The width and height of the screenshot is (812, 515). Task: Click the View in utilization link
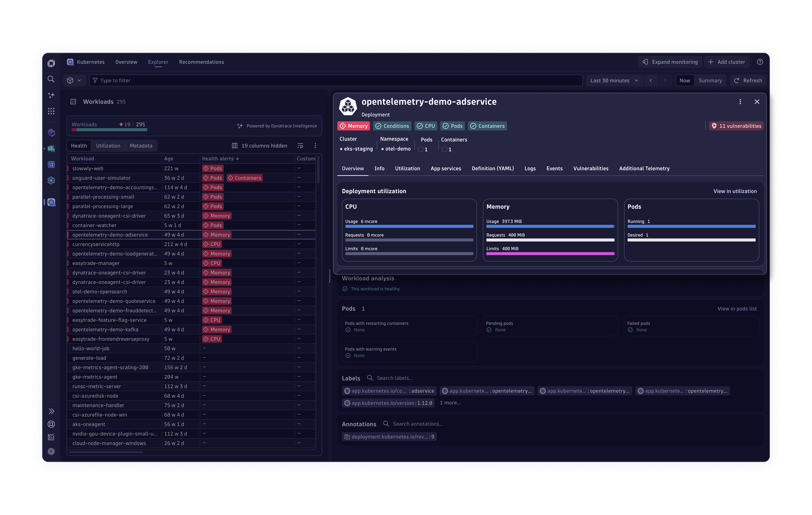click(x=735, y=191)
